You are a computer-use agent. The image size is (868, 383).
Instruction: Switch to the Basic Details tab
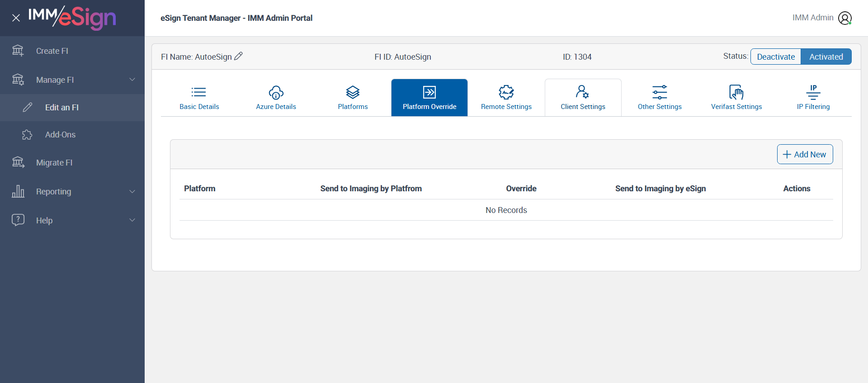click(x=199, y=98)
